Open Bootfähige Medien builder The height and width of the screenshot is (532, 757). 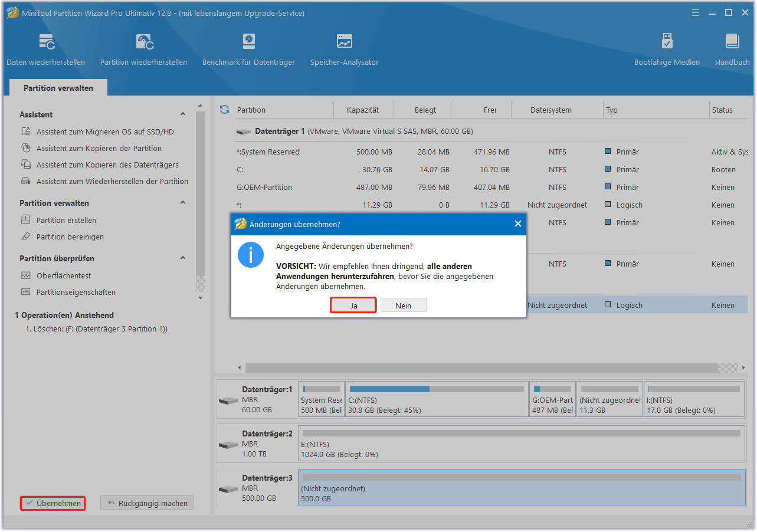coord(667,50)
